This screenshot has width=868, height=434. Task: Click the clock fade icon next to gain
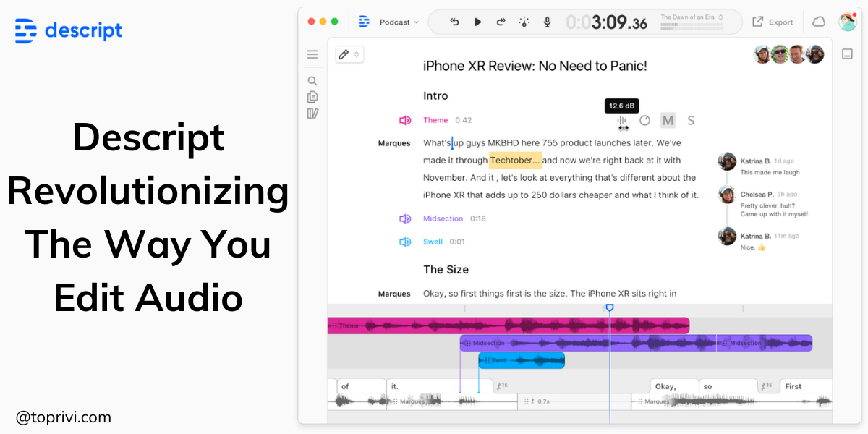point(644,120)
